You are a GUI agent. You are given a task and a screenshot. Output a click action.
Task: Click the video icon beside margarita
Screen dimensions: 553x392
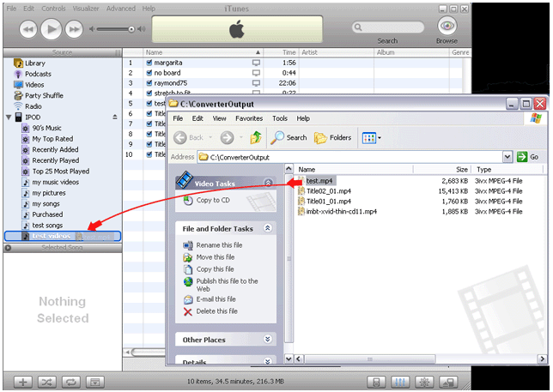click(256, 63)
